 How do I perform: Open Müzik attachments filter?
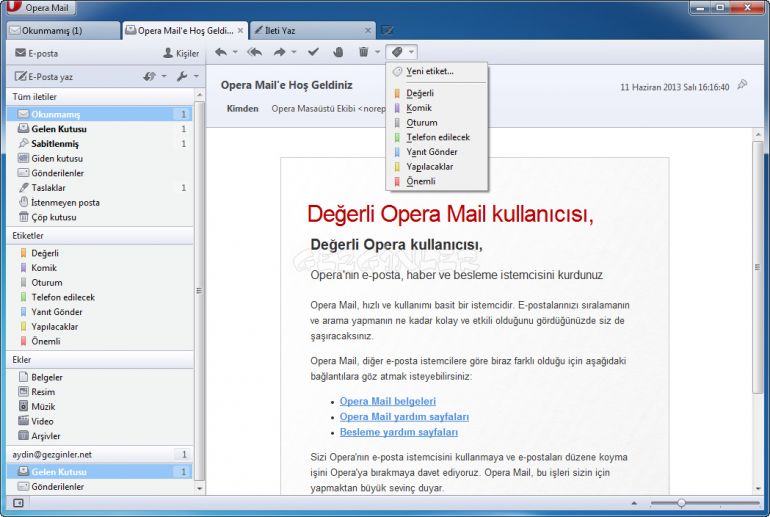(100, 407)
